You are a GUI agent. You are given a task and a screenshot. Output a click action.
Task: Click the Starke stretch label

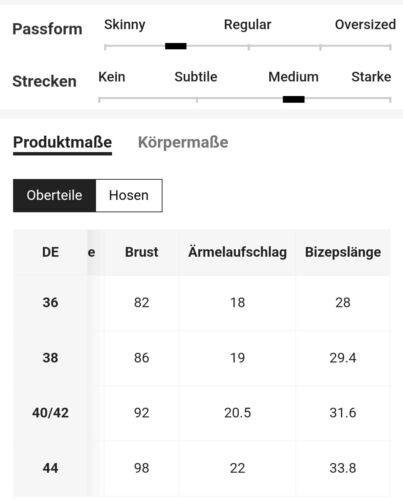[371, 77]
